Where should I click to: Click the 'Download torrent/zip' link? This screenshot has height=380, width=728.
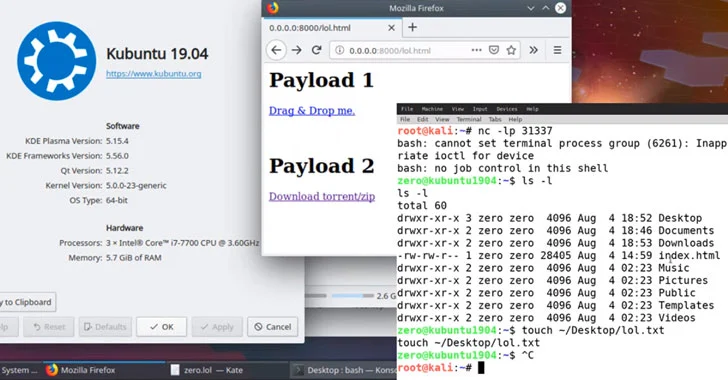[x=322, y=197]
